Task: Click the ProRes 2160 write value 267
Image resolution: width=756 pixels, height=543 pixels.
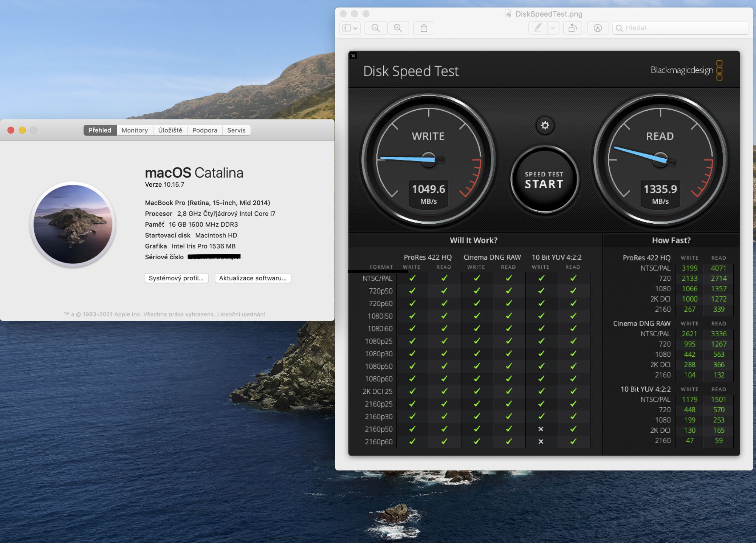Action: point(689,309)
